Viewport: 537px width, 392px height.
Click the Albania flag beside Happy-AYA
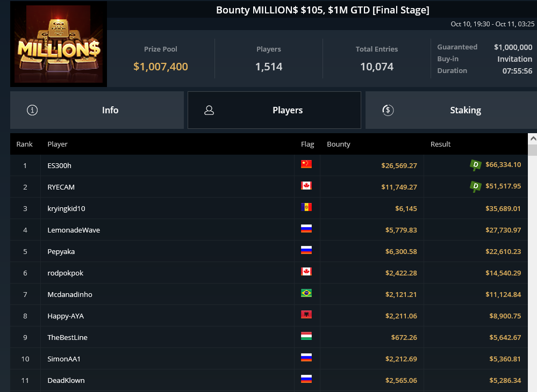pos(306,315)
